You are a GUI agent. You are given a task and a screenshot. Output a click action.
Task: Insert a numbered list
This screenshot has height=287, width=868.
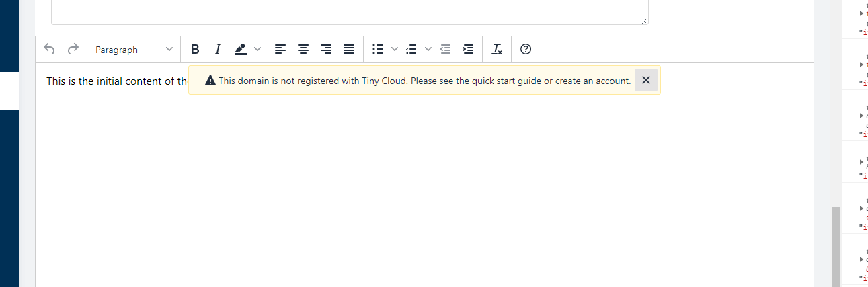(411, 49)
